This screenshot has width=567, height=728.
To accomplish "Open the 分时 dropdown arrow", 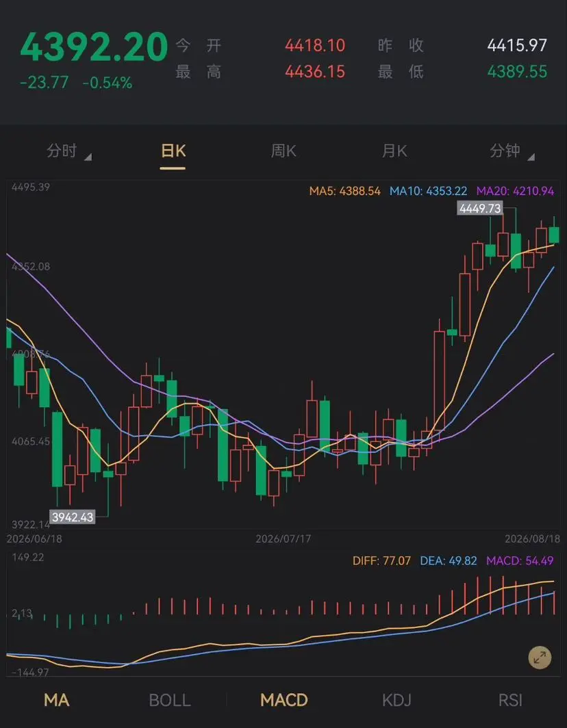I will [88, 157].
